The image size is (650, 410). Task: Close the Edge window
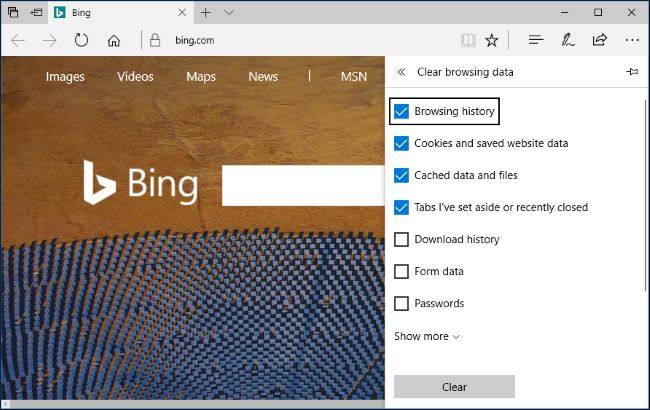pyautogui.click(x=631, y=12)
